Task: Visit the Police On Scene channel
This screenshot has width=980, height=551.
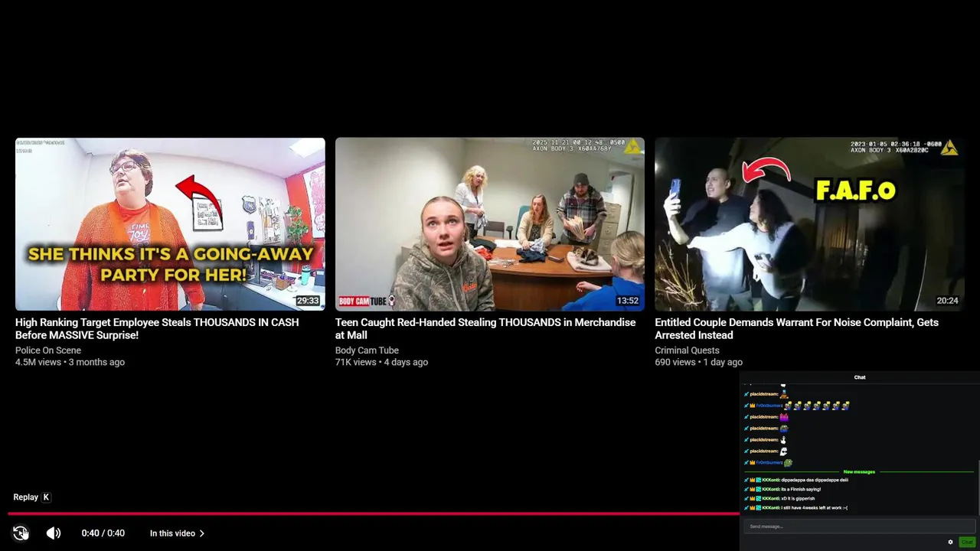Action: (48, 350)
